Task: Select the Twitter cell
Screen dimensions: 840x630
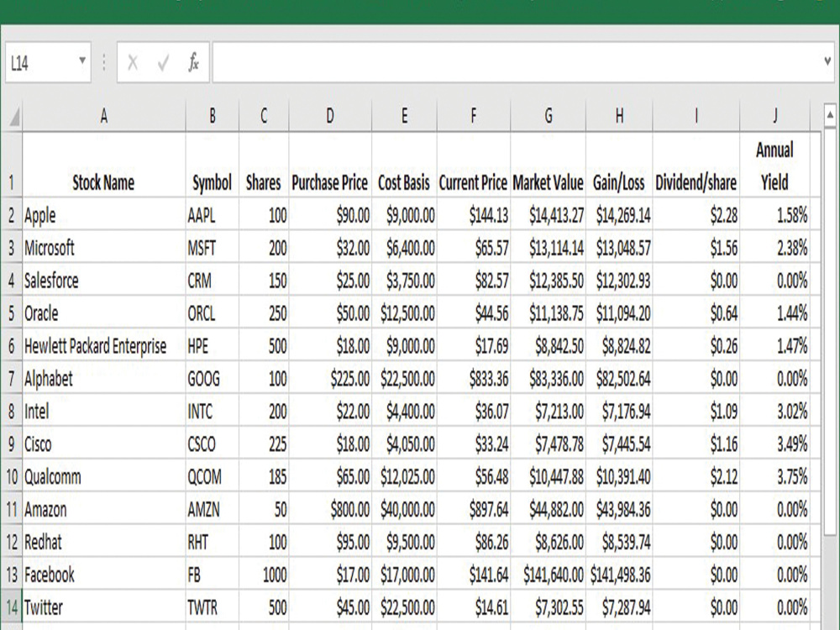Action: [104, 607]
